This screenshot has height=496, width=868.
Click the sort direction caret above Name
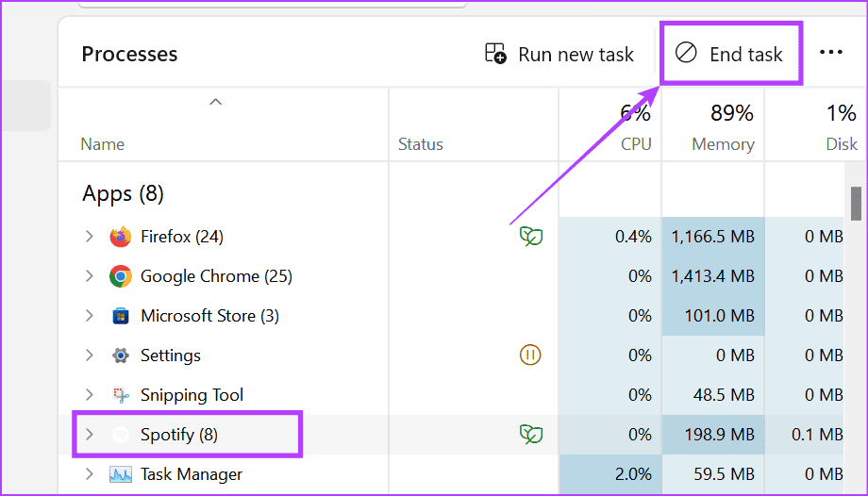(215, 102)
